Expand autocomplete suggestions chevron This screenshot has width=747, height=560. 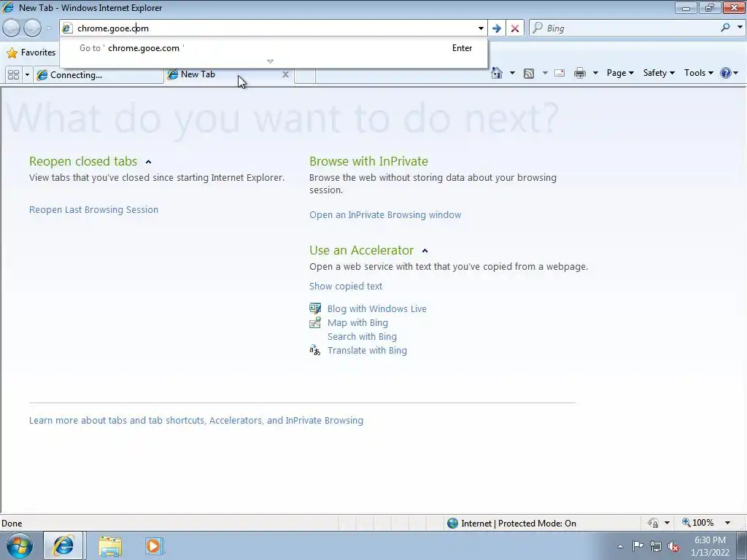click(270, 61)
